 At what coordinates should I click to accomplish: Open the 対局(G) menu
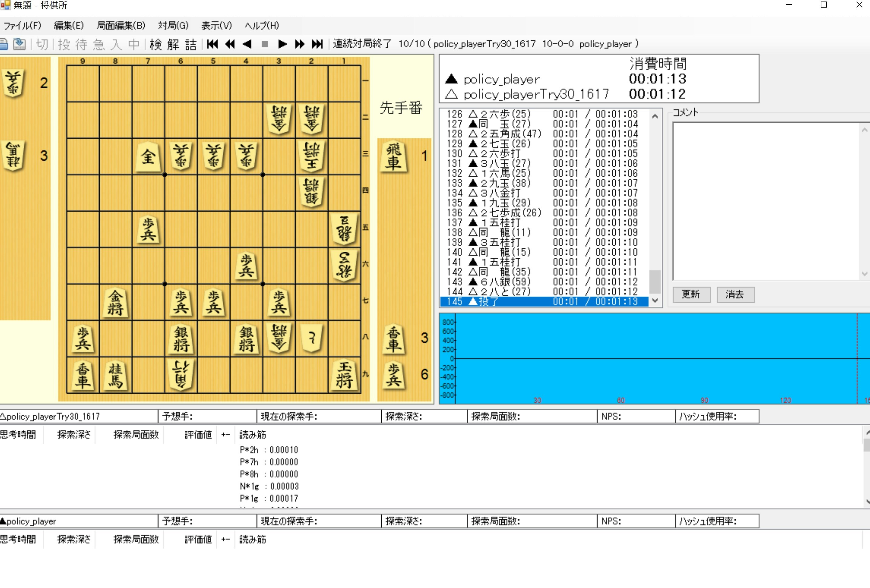coord(173,25)
